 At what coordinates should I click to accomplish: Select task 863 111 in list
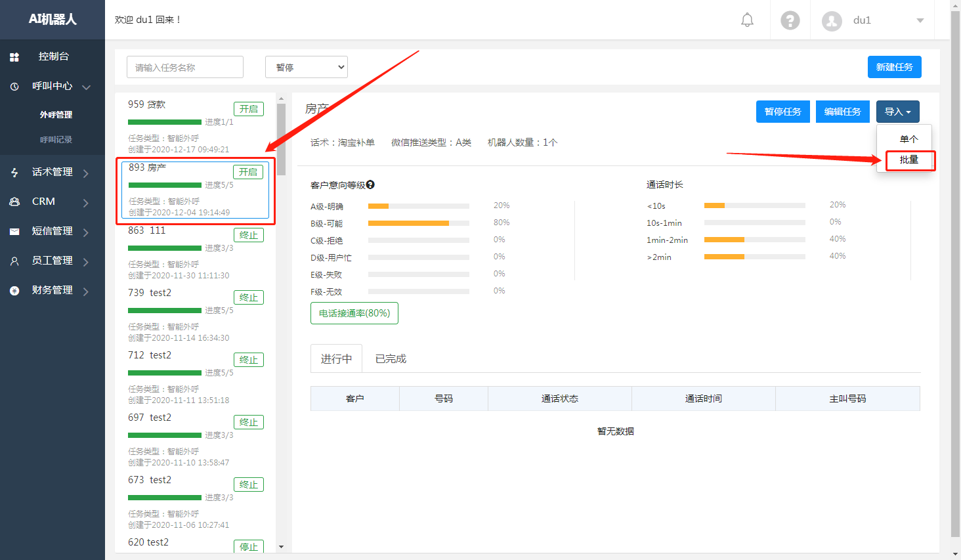tap(196, 253)
